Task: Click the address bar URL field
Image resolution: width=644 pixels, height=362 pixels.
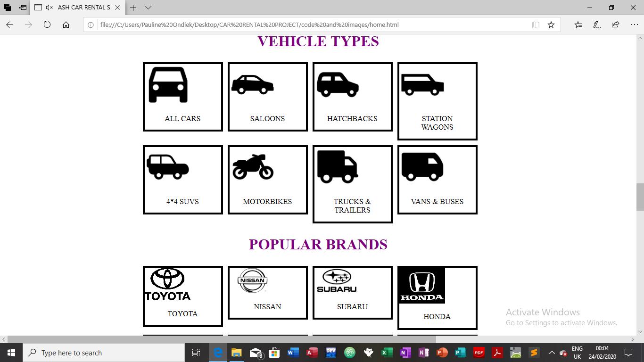Action: tap(311, 25)
